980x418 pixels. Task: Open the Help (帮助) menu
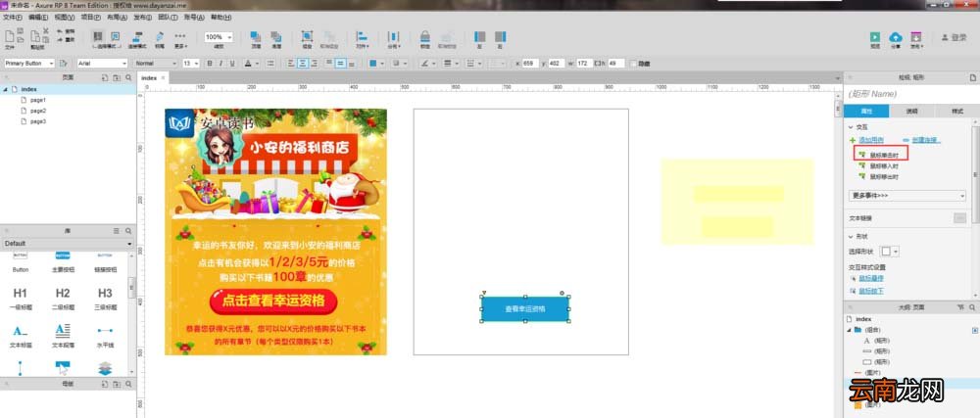[220, 17]
